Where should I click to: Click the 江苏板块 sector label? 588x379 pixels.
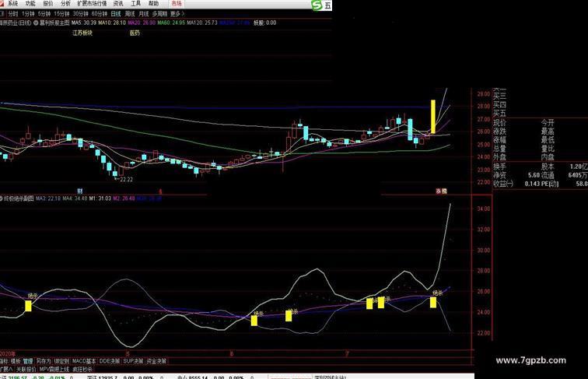[82, 33]
